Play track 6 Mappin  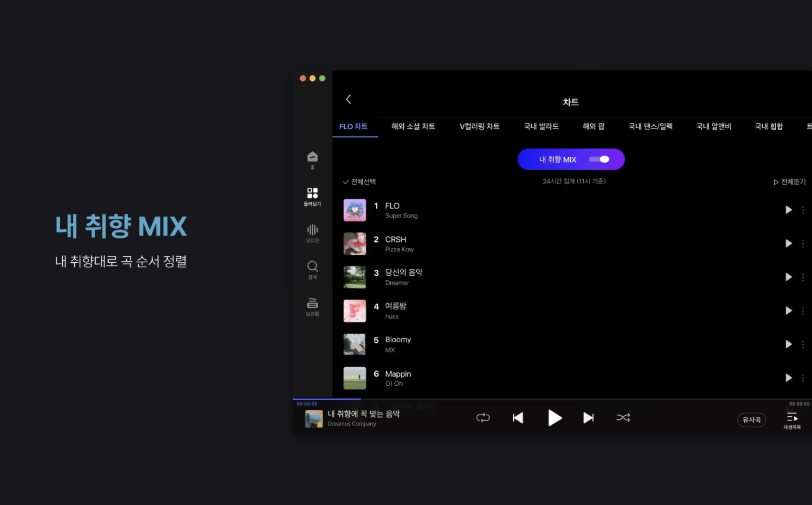point(788,378)
